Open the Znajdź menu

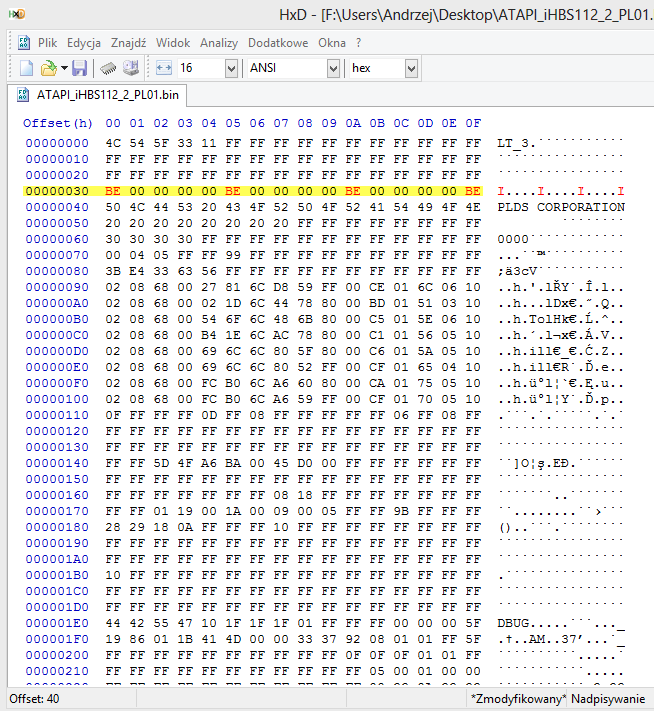[x=128, y=43]
